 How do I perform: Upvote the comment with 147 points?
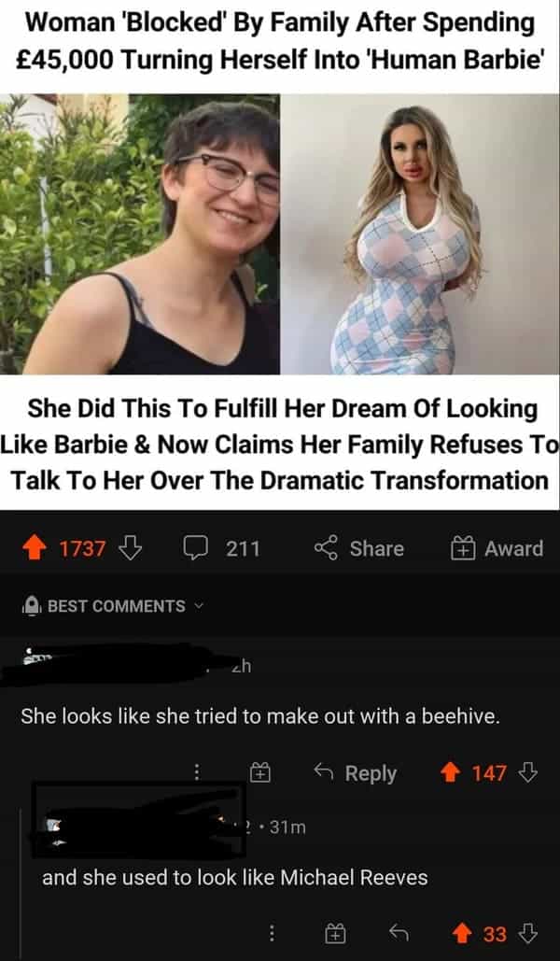coord(450,773)
